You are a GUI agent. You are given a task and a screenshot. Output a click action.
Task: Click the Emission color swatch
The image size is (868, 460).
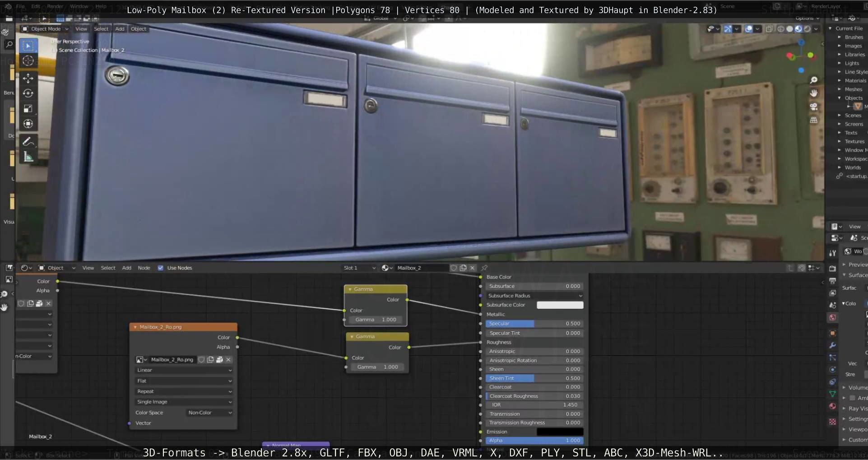pyautogui.click(x=560, y=432)
